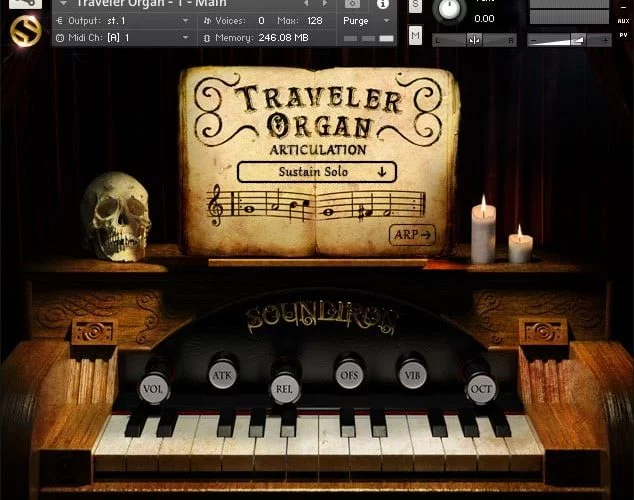Viewport: 634px width, 500px height.
Task: Toggle the AUX sends view
Action: click(x=623, y=21)
